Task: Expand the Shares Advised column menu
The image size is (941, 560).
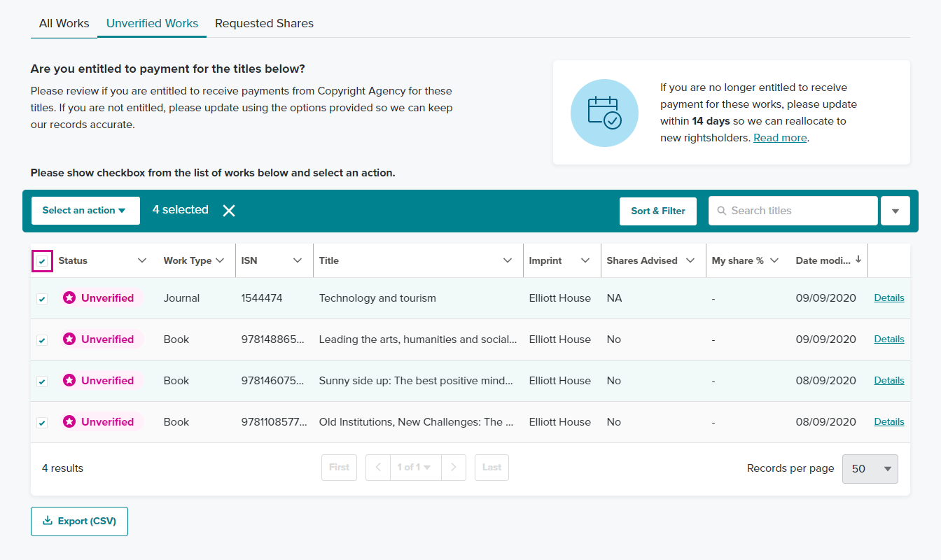Action: (x=690, y=260)
